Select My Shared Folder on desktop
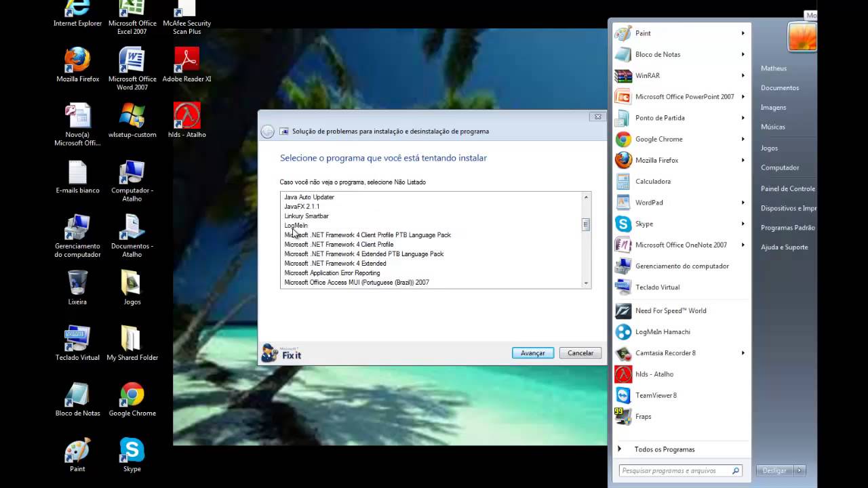The image size is (868, 488). 132,344
